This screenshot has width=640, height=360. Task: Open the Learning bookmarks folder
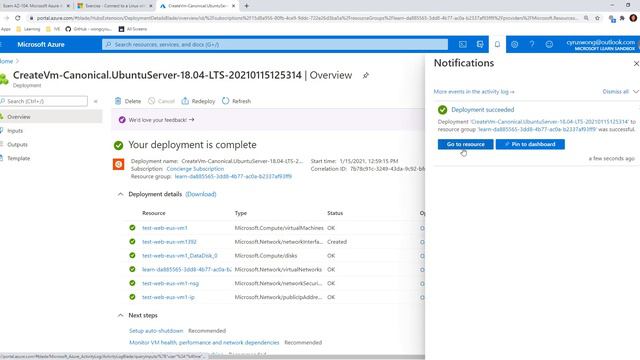pyautogui.click(x=28, y=29)
